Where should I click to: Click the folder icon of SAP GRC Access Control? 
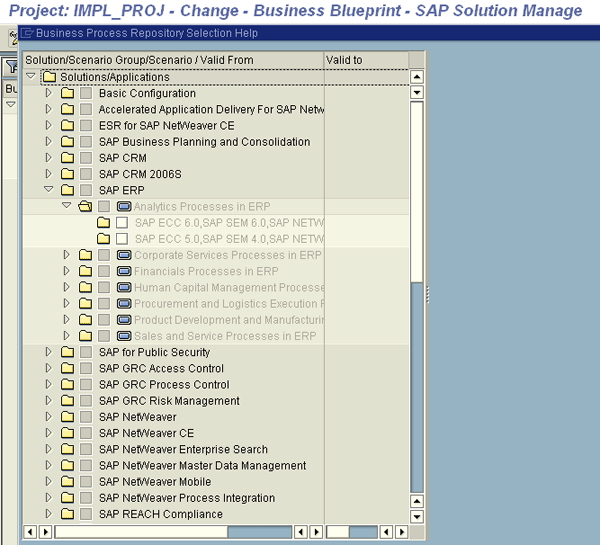(67, 368)
